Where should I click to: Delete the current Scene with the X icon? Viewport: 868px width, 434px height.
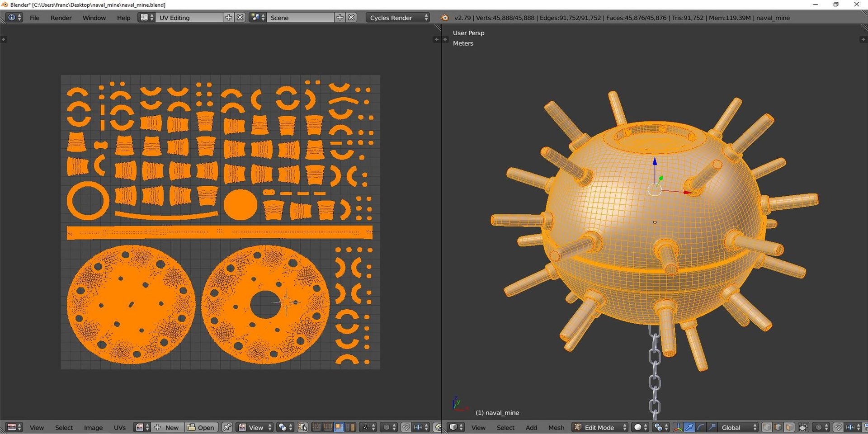(x=351, y=18)
